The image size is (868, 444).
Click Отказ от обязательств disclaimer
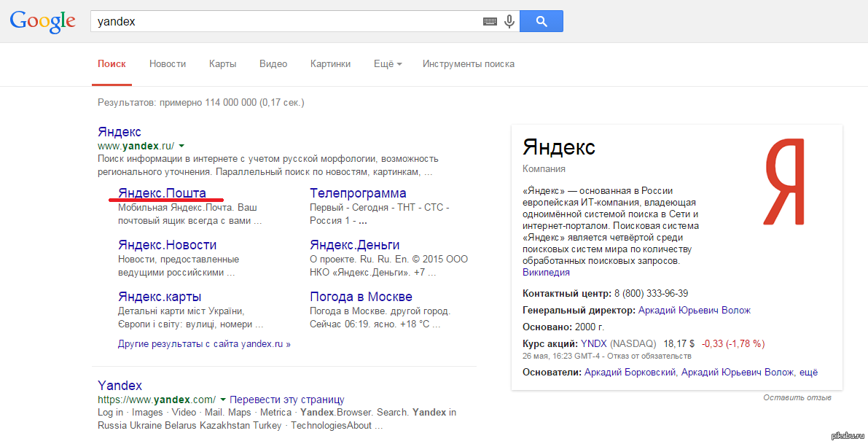[648, 356]
